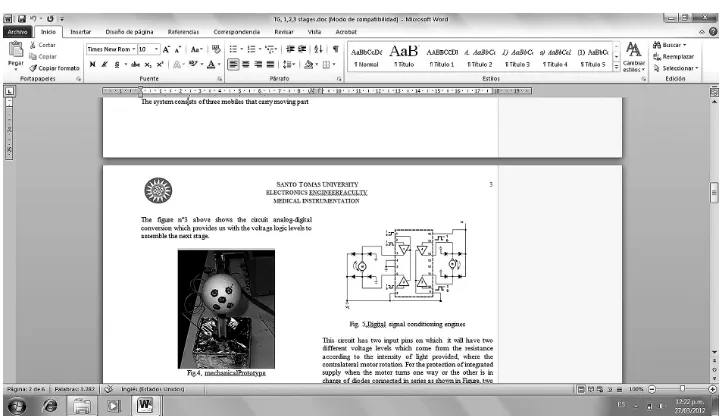Increase paragraph indent
The height and width of the screenshot is (420, 726).
(x=302, y=49)
